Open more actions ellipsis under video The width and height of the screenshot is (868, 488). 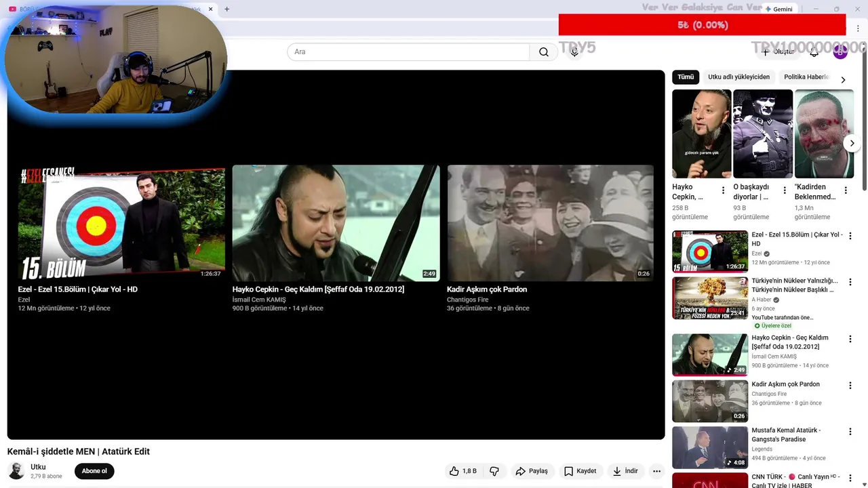click(656, 471)
